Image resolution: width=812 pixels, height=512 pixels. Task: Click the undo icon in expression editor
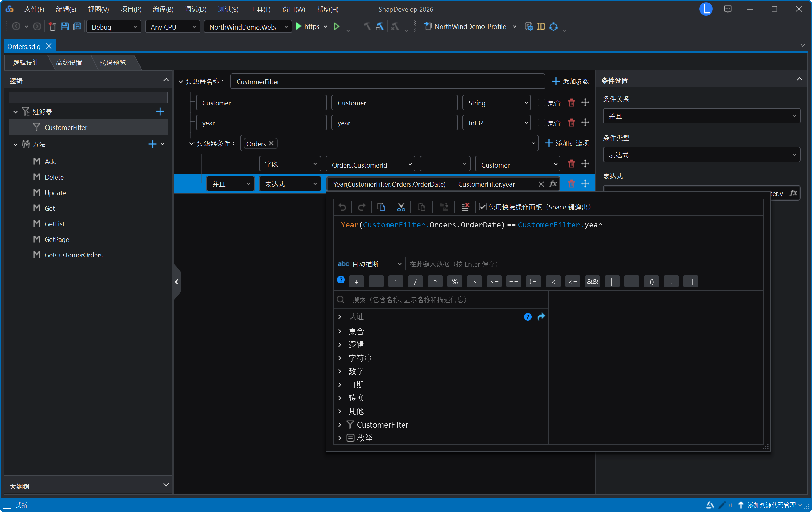click(342, 207)
